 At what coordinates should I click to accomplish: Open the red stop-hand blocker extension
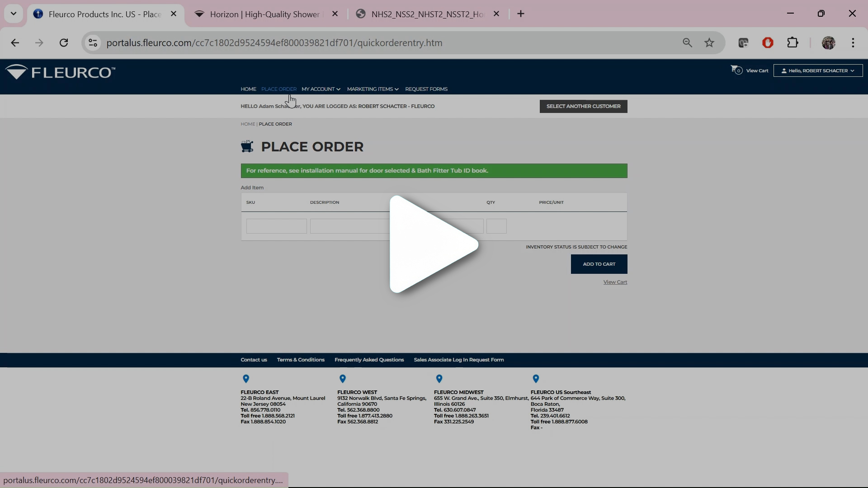click(x=768, y=43)
